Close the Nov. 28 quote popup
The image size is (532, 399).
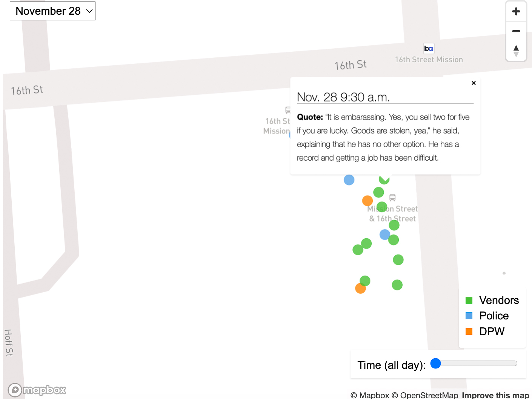tap(474, 83)
